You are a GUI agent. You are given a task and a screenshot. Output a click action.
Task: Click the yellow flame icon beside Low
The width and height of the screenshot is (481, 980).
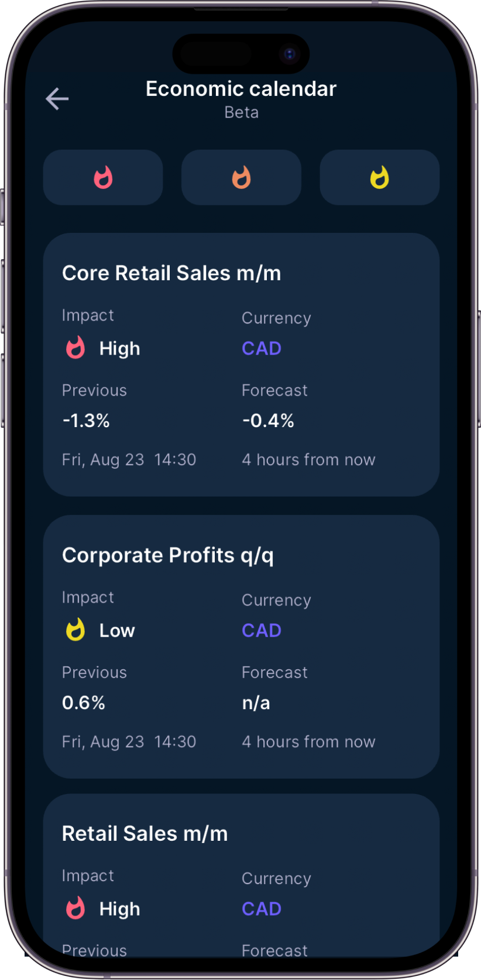tap(75, 630)
